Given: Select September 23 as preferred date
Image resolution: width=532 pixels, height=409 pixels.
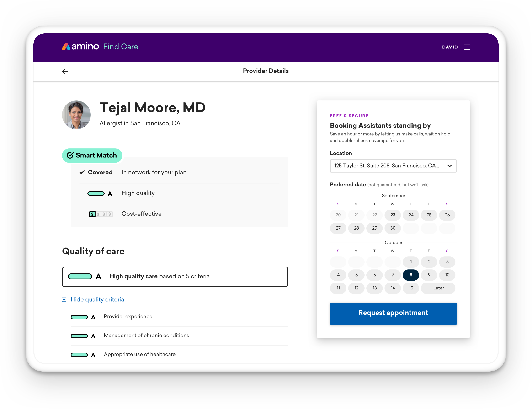Looking at the screenshot, I should [393, 215].
